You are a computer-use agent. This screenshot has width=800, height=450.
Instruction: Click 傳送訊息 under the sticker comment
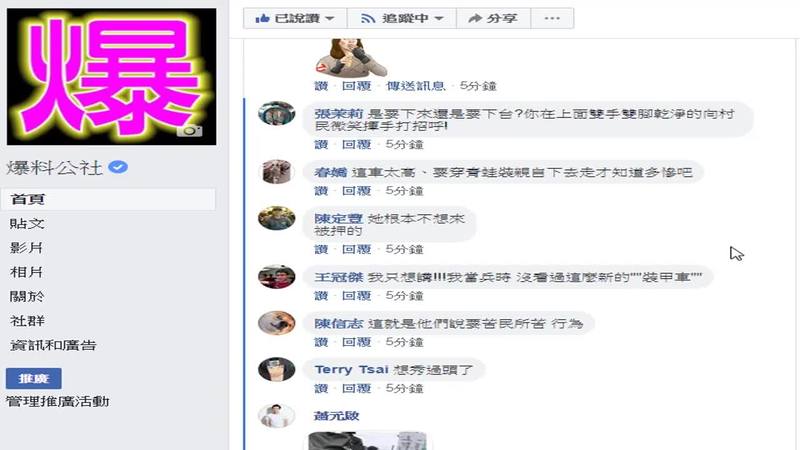tap(415, 86)
